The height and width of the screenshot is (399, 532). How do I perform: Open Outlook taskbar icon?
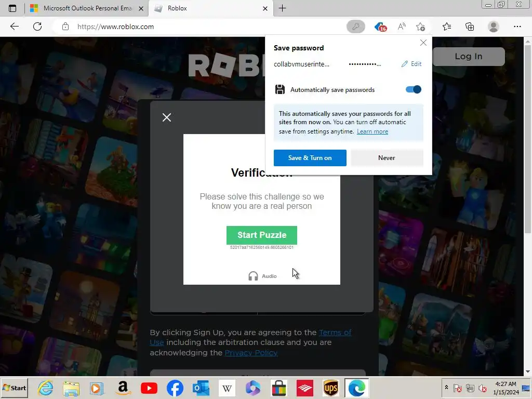201,388
